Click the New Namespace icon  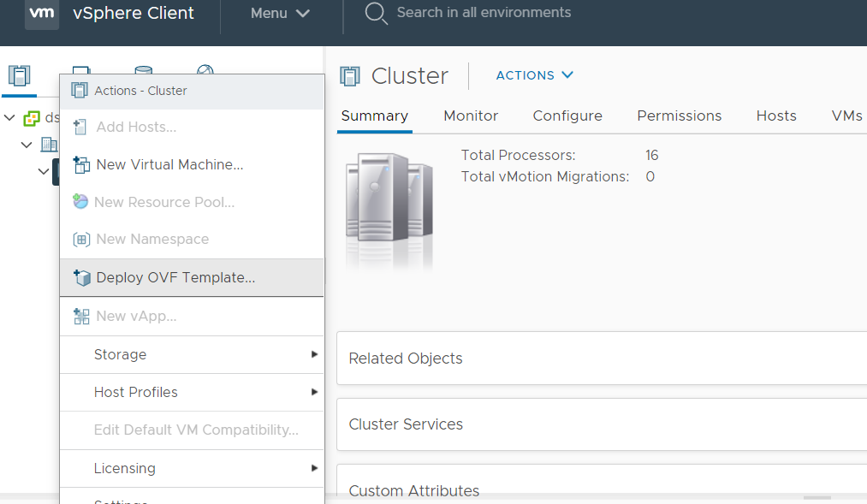tap(81, 240)
